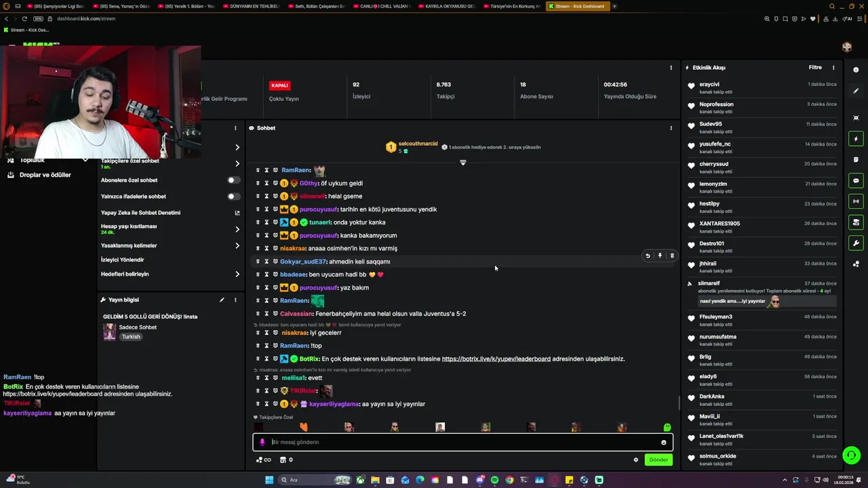Open Yayın bilgisi three-dot menu
This screenshot has width=868, height=488.
click(235, 300)
